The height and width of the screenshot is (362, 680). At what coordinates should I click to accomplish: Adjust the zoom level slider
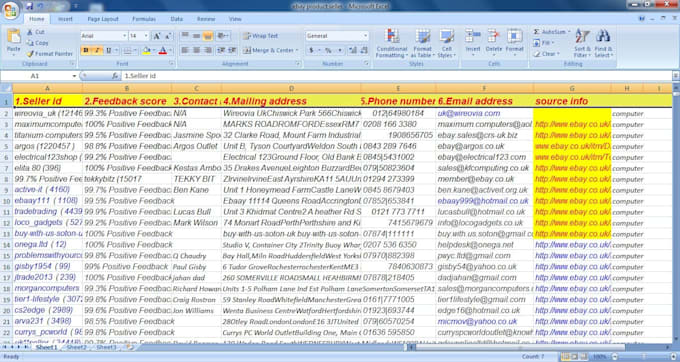click(644, 356)
